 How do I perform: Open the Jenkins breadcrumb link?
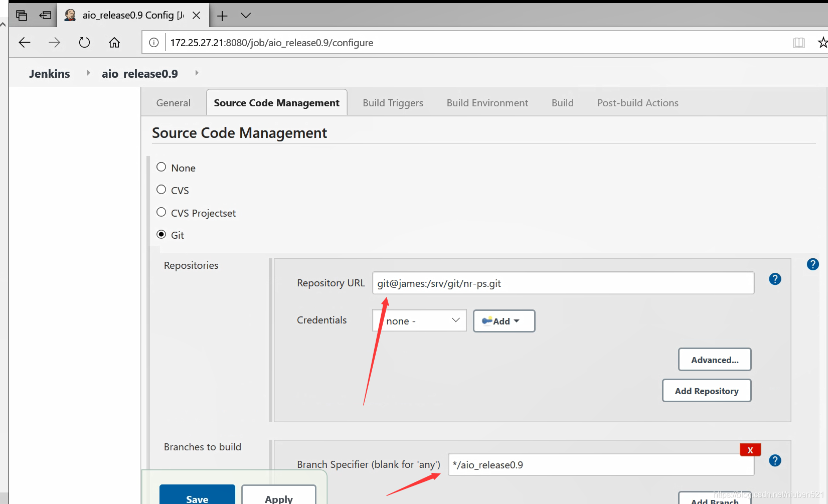click(50, 74)
